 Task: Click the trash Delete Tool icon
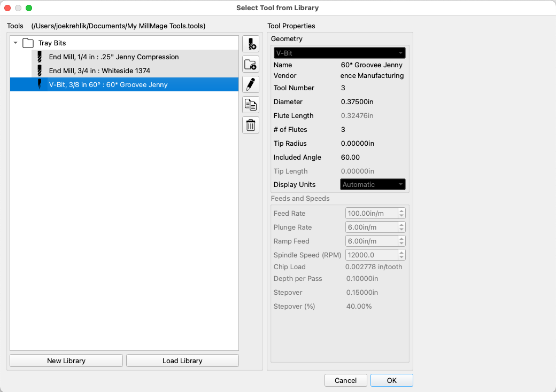[251, 125]
